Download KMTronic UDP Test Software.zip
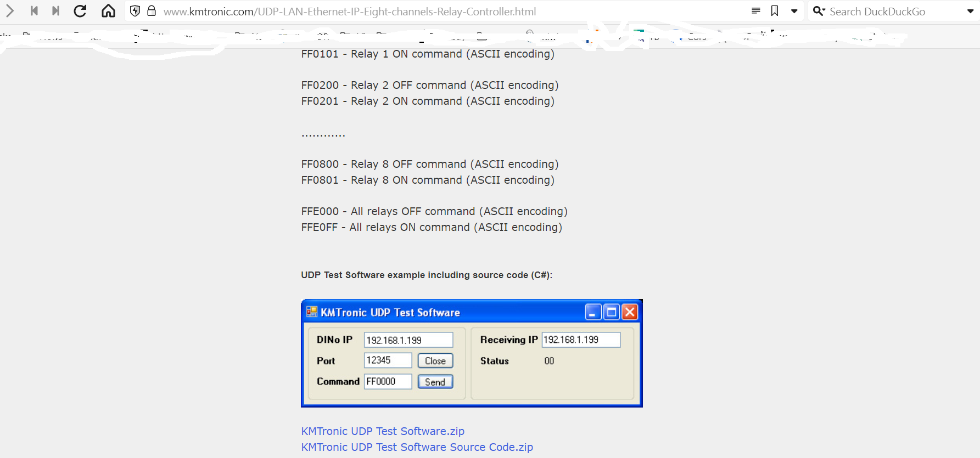Image resolution: width=980 pixels, height=458 pixels. (x=383, y=431)
